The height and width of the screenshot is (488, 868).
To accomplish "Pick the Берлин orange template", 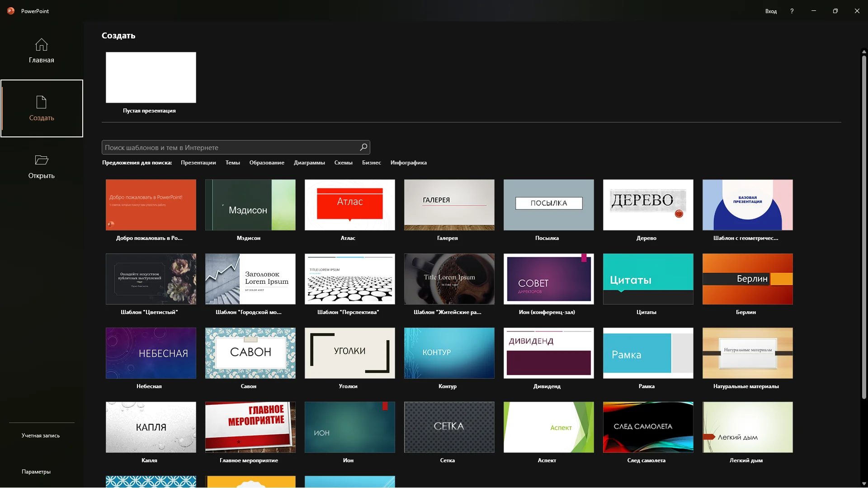I will [x=747, y=279].
